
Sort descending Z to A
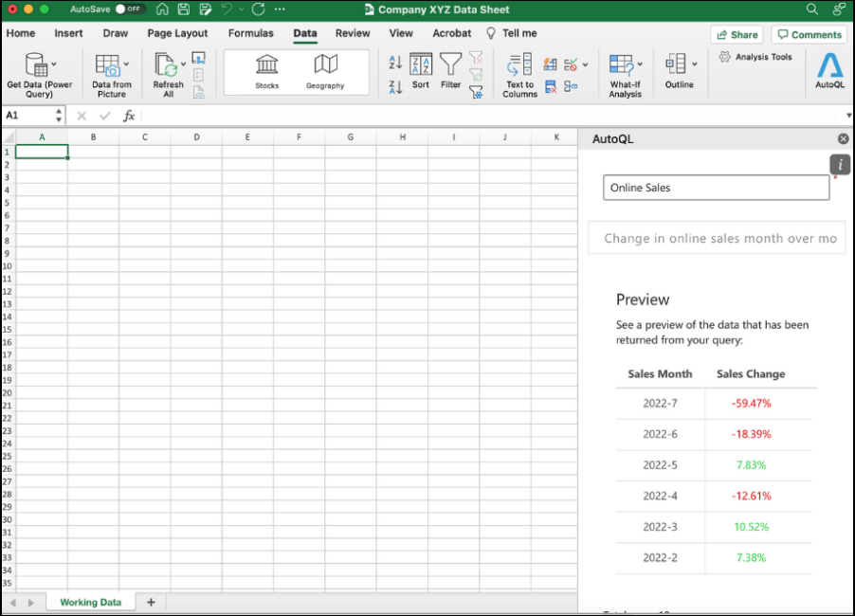point(395,87)
